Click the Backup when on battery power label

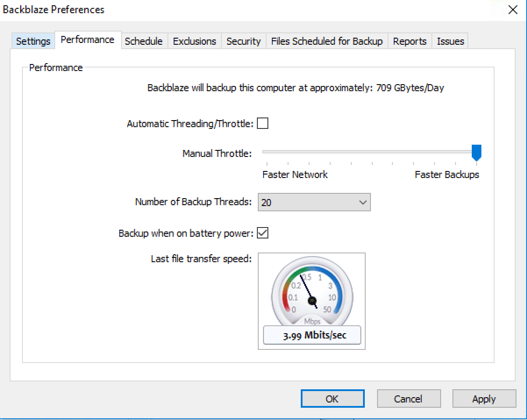(x=186, y=233)
